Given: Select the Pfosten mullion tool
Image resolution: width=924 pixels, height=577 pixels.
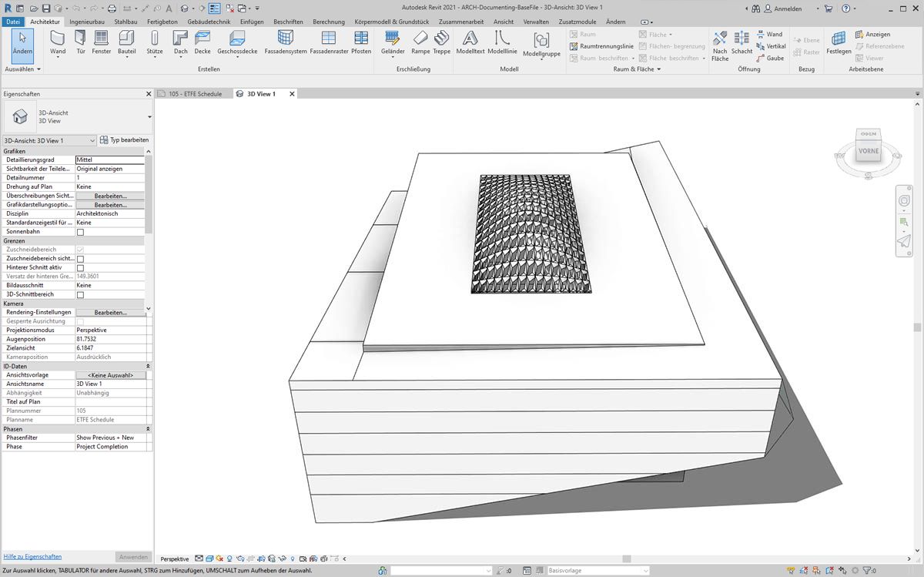Looking at the screenshot, I should tap(361, 42).
